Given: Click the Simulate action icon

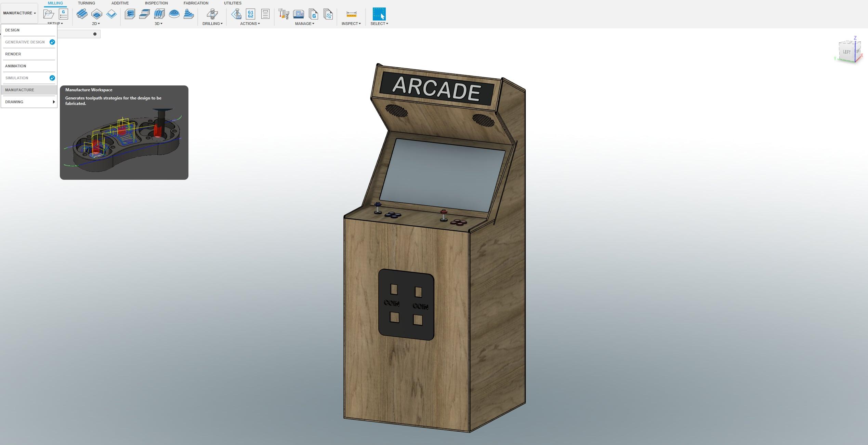Looking at the screenshot, I should pyautogui.click(x=236, y=14).
